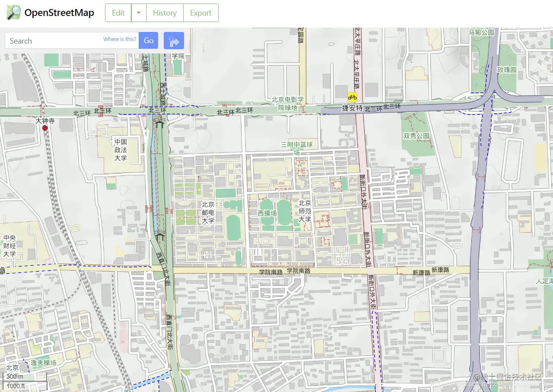
Task: Click the 北京师范大学 label
Action: pos(305,211)
